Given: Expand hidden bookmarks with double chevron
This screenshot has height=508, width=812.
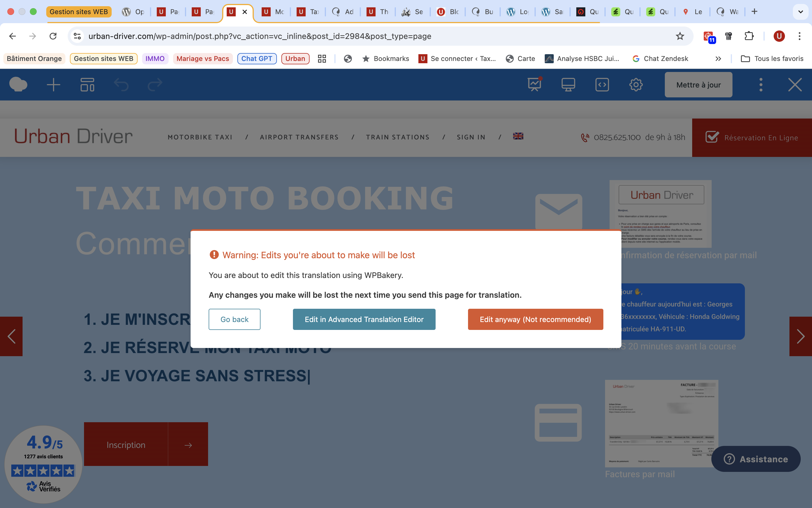Looking at the screenshot, I should pos(718,58).
